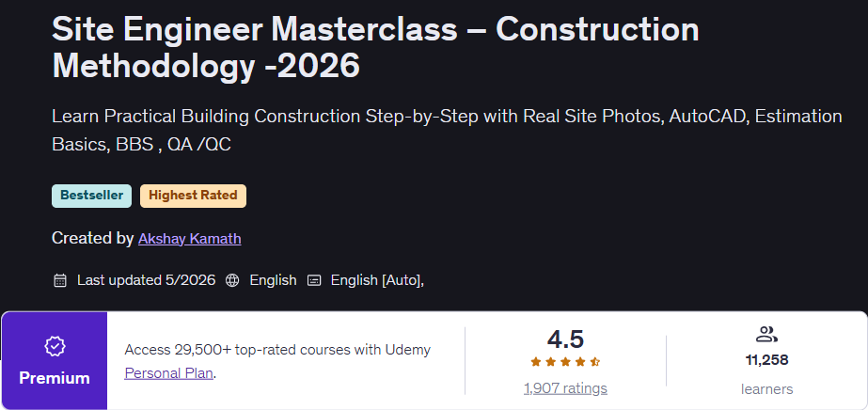868x410 pixels.
Task: Click the closed captions icon
Action: [x=314, y=280]
